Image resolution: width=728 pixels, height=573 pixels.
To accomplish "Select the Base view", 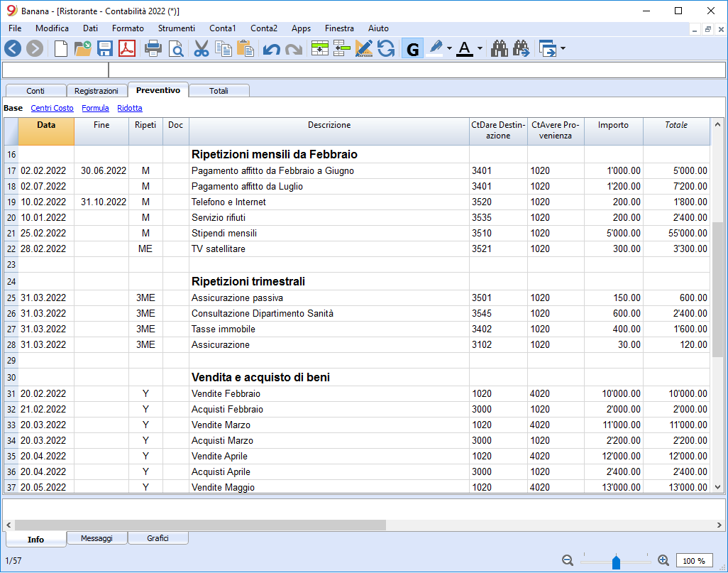I will (x=13, y=108).
